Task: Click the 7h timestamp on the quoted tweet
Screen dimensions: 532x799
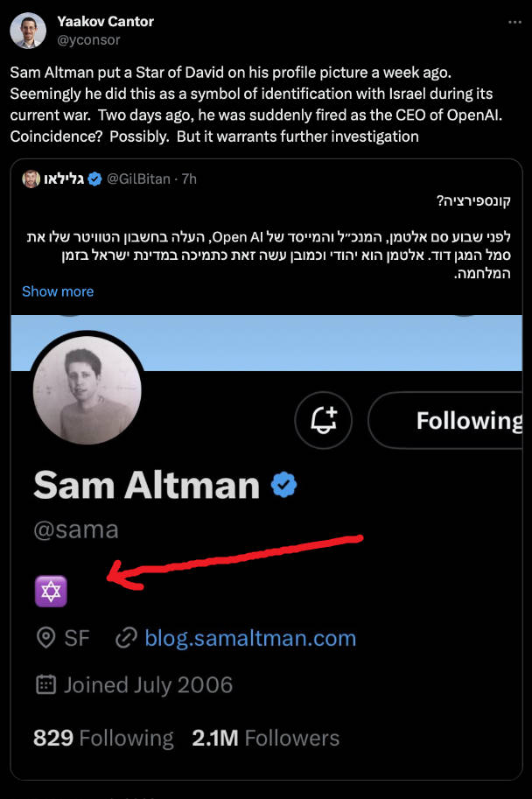Action: [189, 179]
